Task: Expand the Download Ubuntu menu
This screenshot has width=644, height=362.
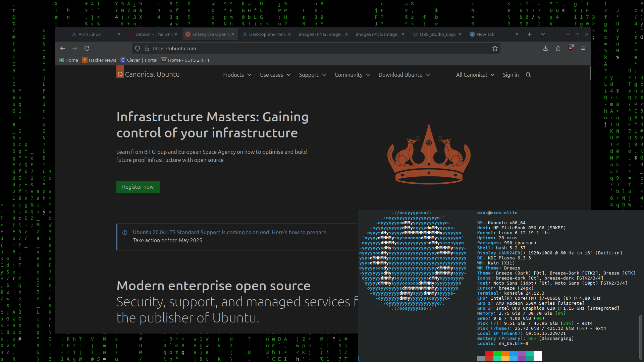Action: (404, 75)
